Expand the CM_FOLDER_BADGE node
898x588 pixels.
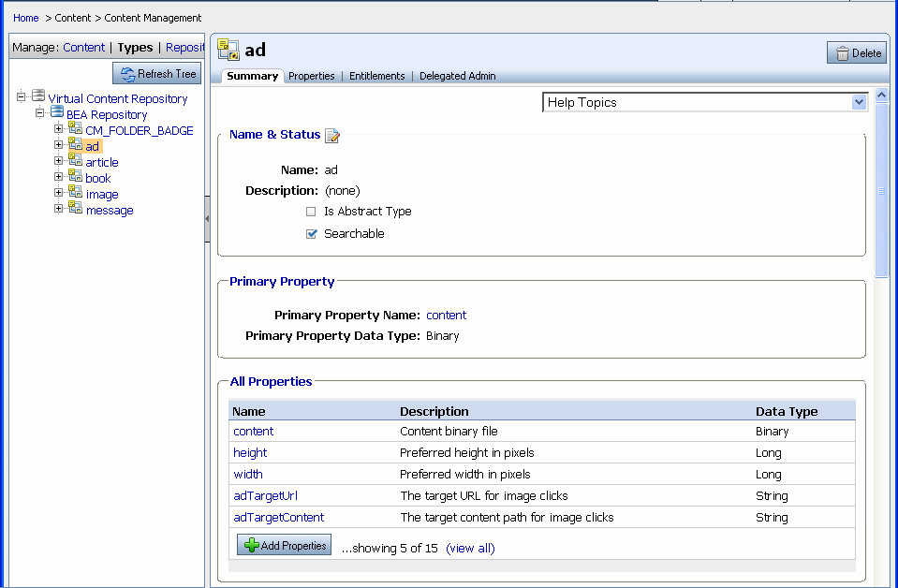[x=58, y=129]
